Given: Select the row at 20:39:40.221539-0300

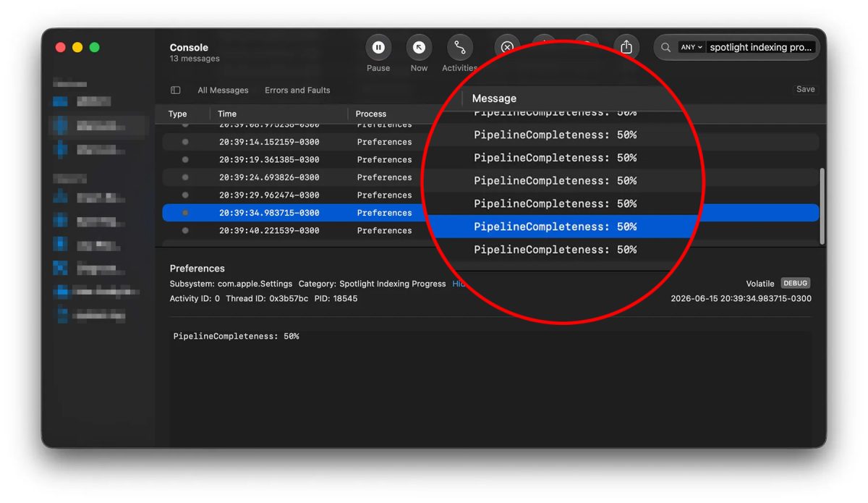Looking at the screenshot, I should pyautogui.click(x=490, y=231).
